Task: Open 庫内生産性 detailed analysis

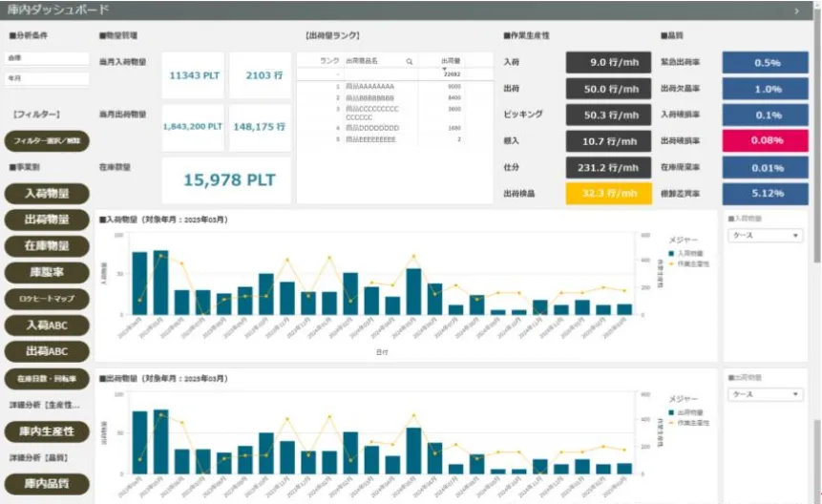Action: click(47, 431)
